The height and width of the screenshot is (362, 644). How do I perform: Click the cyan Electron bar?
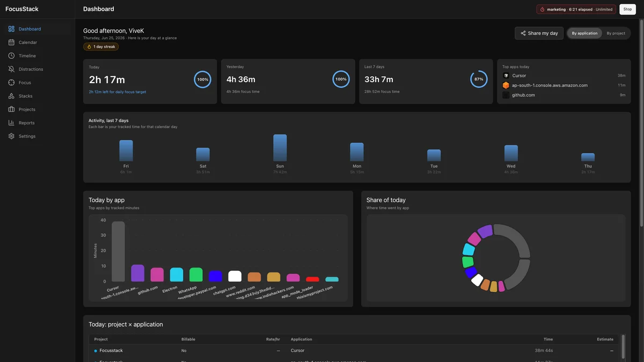[x=177, y=275]
